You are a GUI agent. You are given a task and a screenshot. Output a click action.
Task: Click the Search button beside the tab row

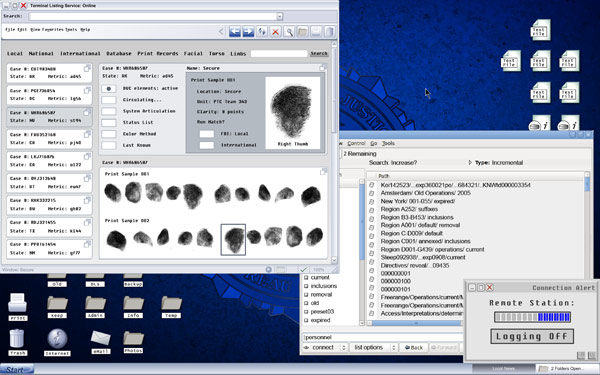coord(319,54)
